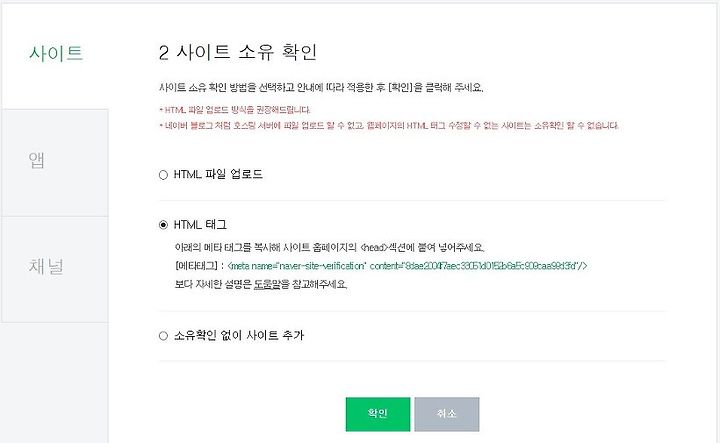The height and width of the screenshot is (443, 720).
Task: Choose 소유확인 없이 사이트 추가 radio button
Action: (163, 336)
